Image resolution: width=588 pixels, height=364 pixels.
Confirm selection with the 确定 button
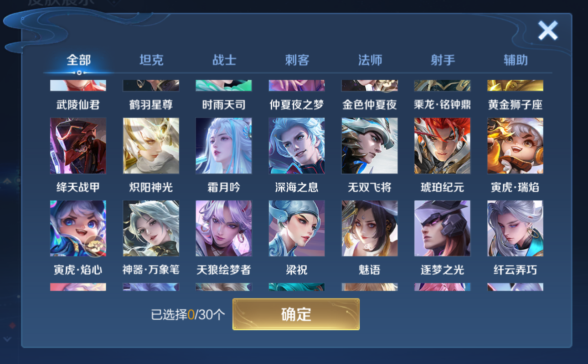(296, 314)
